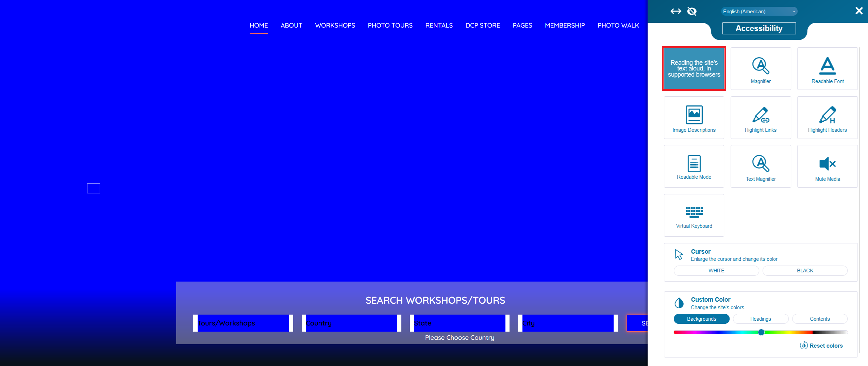Activate Highlight Headers option
This screenshot has width=868, height=366.
pyautogui.click(x=827, y=118)
